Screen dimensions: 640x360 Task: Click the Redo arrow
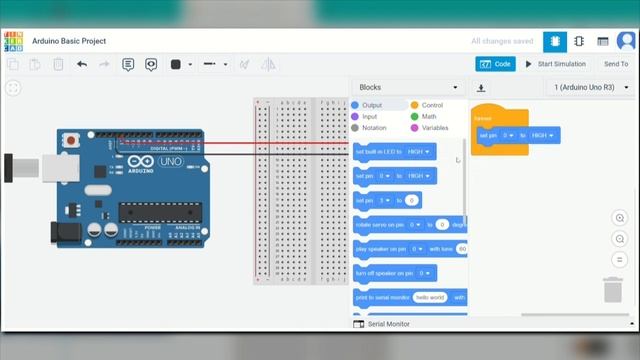[x=104, y=64]
